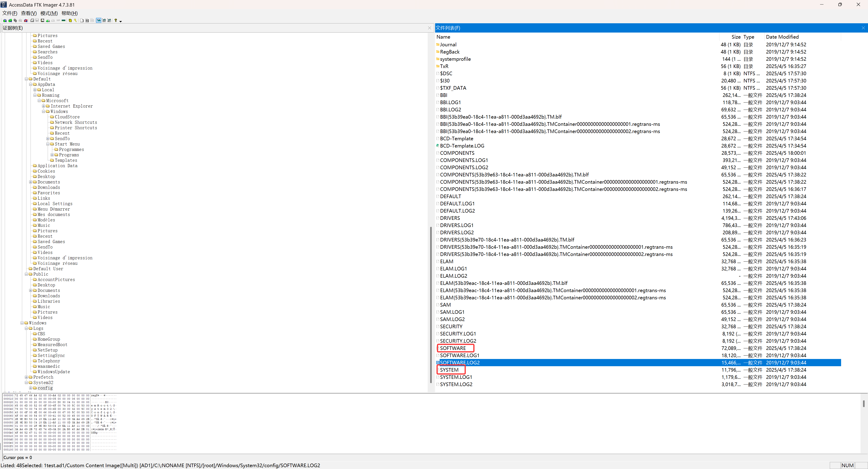Select the SYSTEM file in list

click(x=449, y=370)
